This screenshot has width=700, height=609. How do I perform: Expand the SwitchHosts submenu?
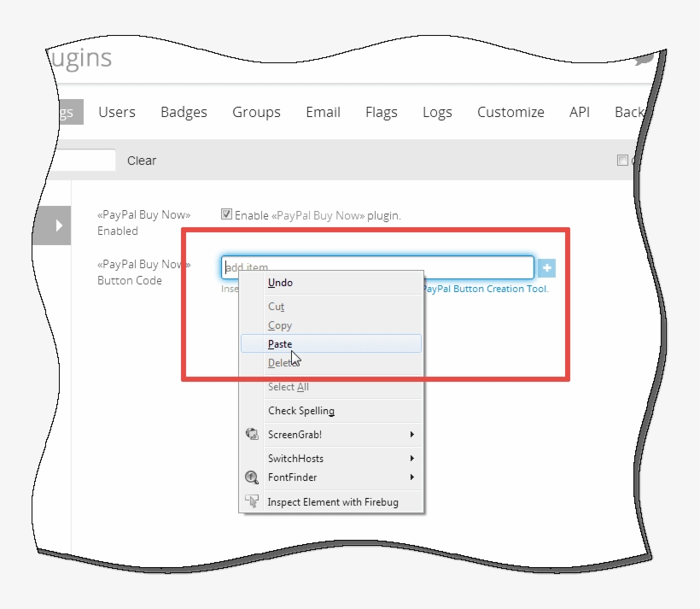coord(411,459)
